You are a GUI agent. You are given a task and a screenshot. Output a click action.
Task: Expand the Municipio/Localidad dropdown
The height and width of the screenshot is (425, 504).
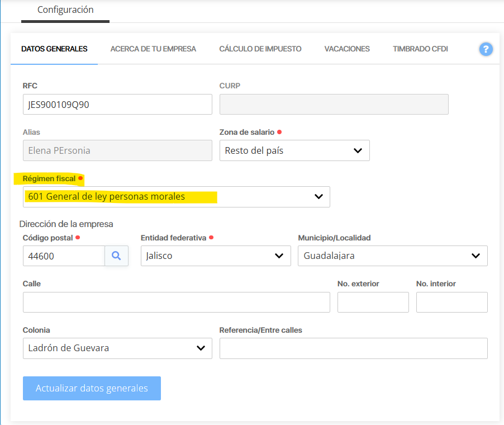click(392, 256)
